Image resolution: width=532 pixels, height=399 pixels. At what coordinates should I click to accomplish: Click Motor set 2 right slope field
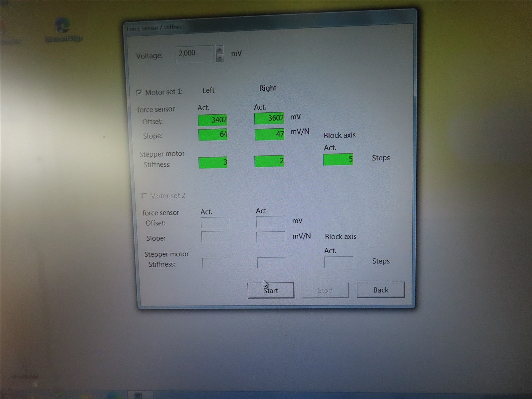click(x=271, y=237)
